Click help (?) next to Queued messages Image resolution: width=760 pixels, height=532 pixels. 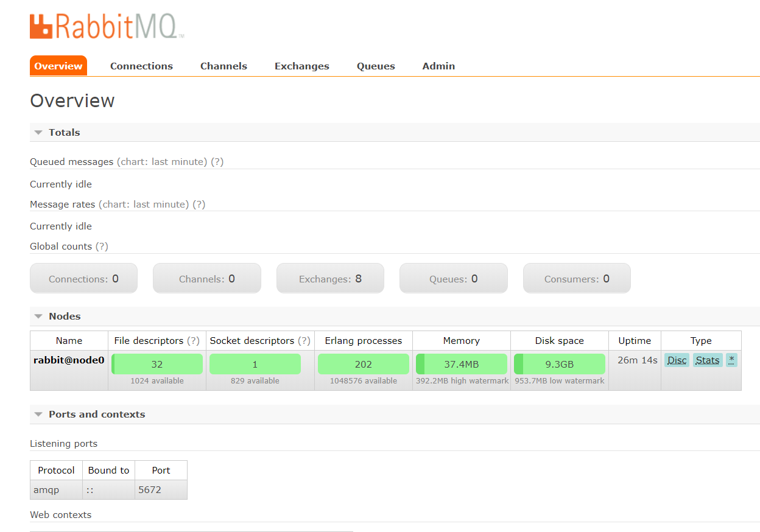pos(217,162)
